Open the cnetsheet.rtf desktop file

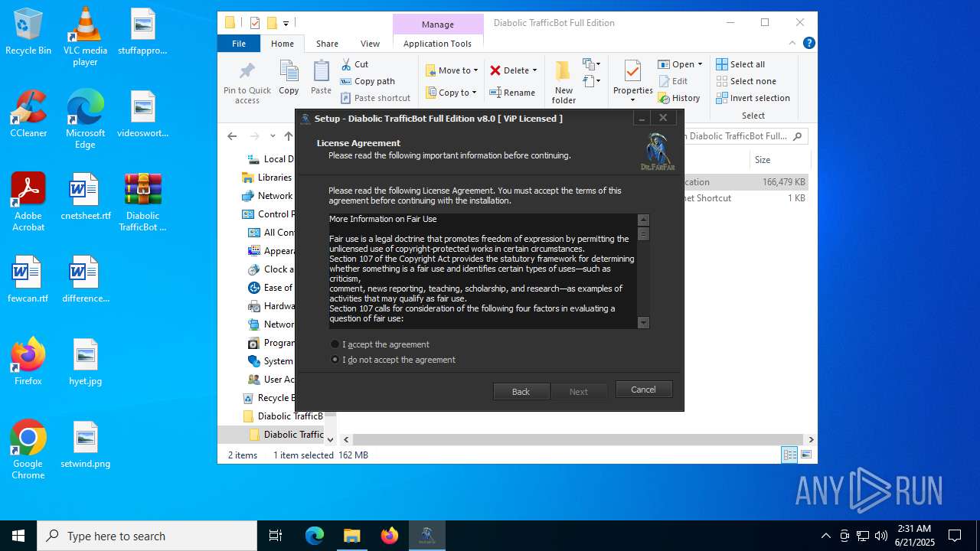85,197
